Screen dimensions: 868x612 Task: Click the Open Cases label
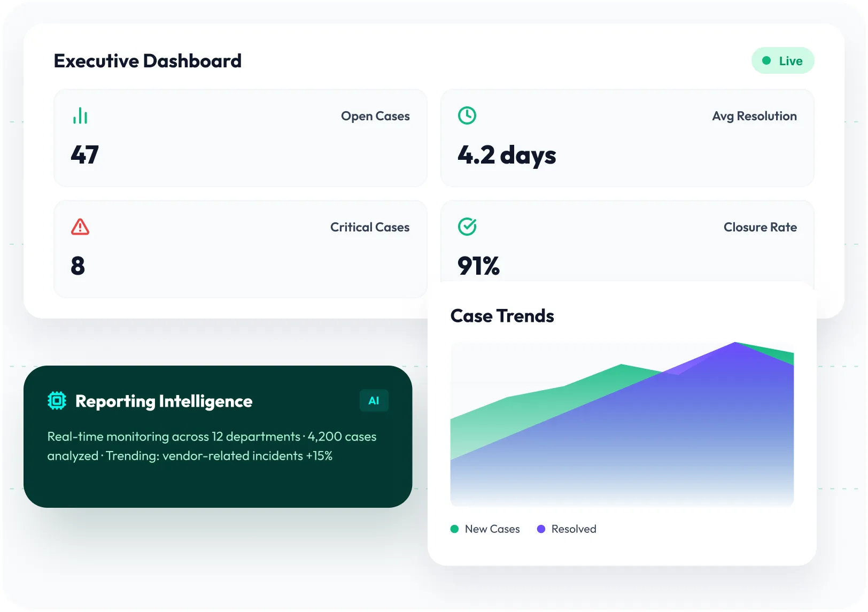375,116
